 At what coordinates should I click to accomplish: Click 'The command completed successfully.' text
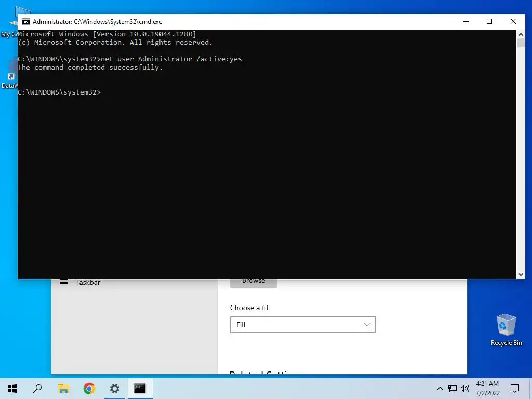tap(90, 68)
